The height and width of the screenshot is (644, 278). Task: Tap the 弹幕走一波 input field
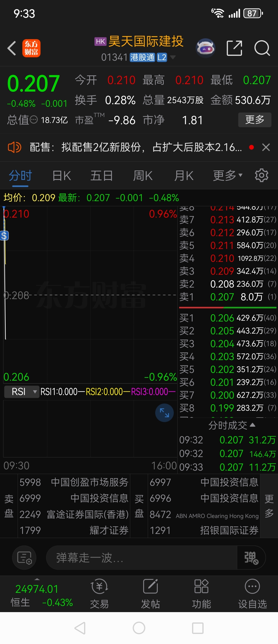[x=142, y=558]
